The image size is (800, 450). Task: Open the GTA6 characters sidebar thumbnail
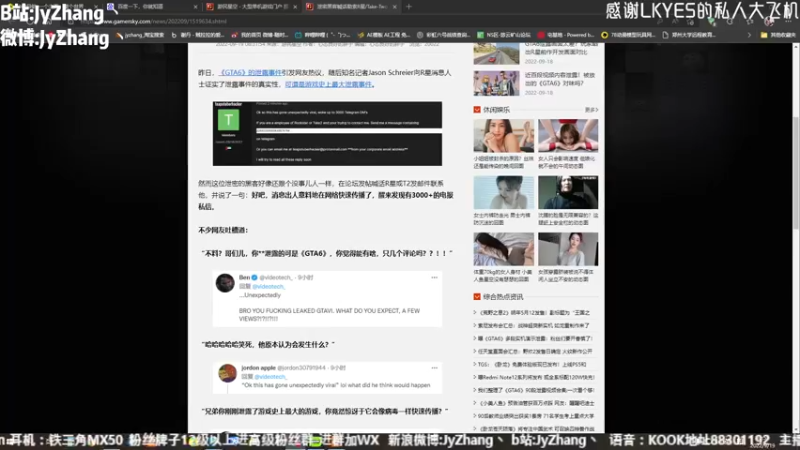click(x=496, y=83)
